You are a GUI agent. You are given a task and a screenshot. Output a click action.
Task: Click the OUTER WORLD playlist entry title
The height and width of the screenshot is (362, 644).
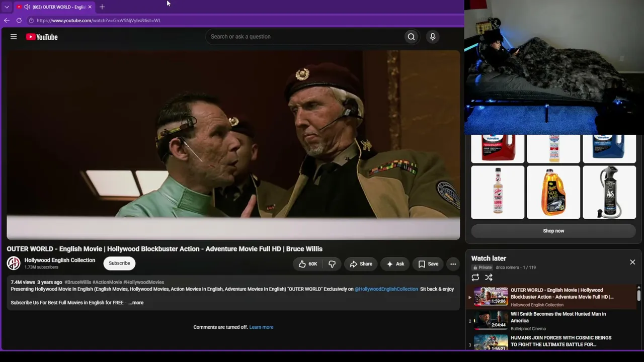562,294
